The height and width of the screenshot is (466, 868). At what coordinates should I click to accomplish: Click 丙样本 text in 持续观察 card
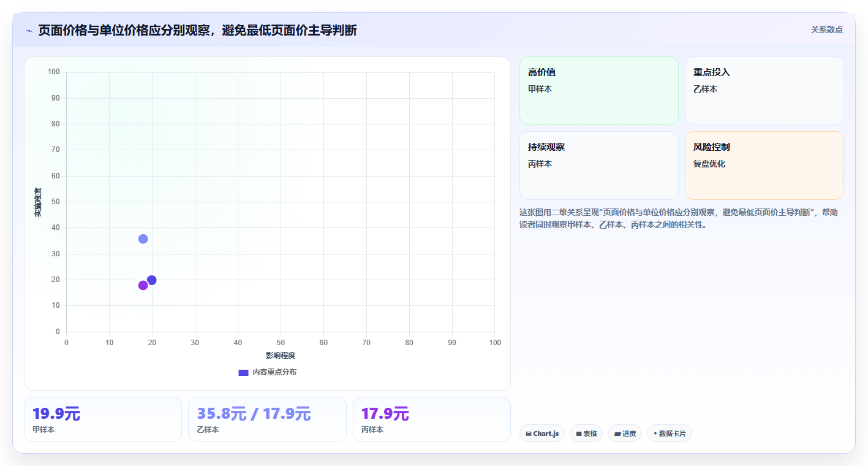click(x=540, y=164)
